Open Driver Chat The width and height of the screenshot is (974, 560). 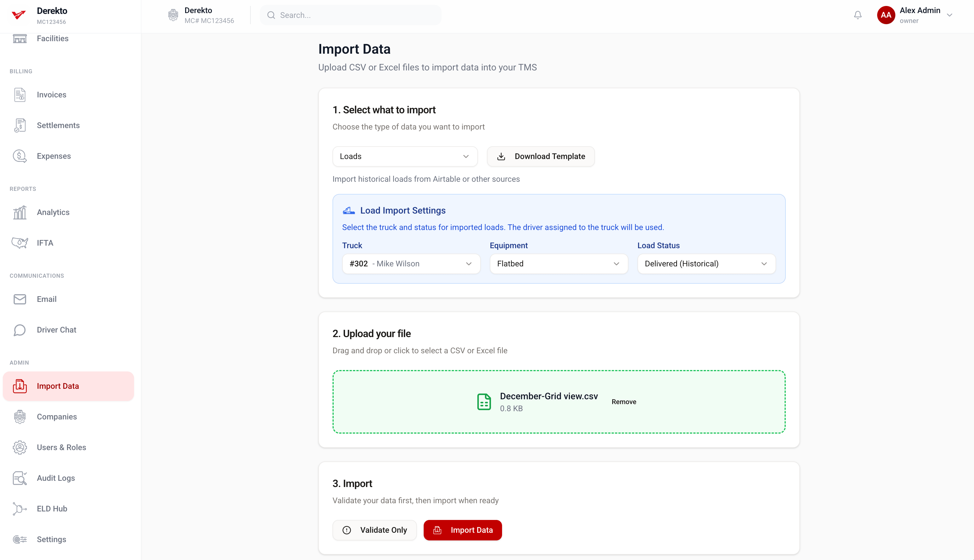coord(57,330)
